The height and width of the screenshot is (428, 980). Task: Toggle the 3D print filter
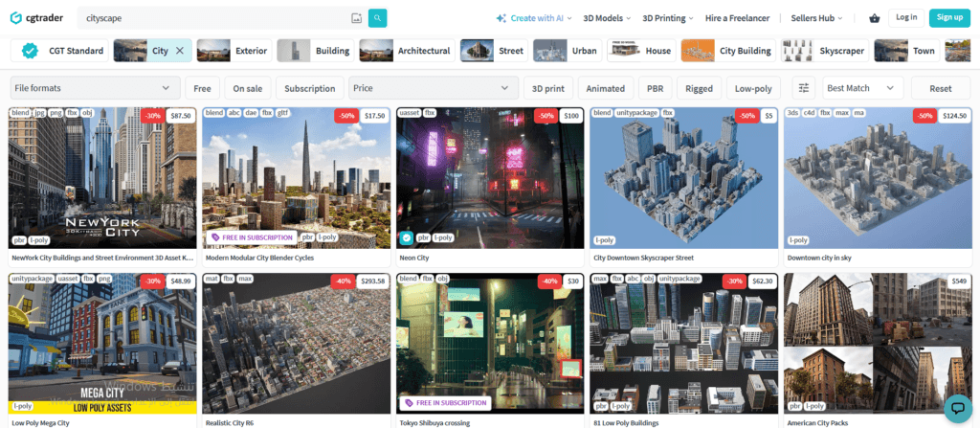(x=548, y=88)
